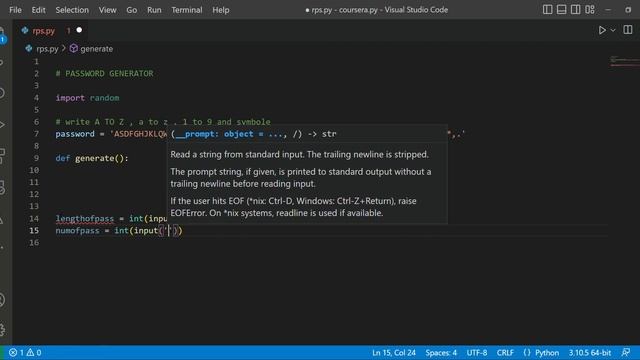The image size is (640, 360).
Task: Click the '# PASSWORD GENERATOR' comment
Action: 104,73
